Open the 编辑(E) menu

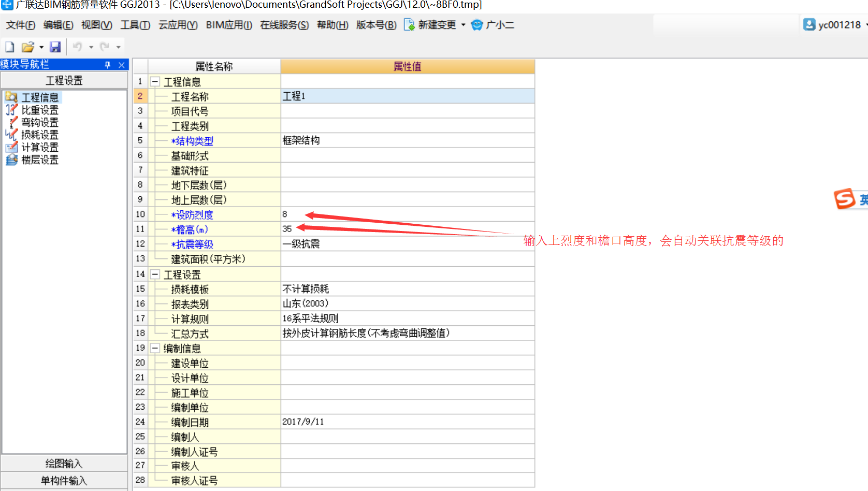click(59, 25)
